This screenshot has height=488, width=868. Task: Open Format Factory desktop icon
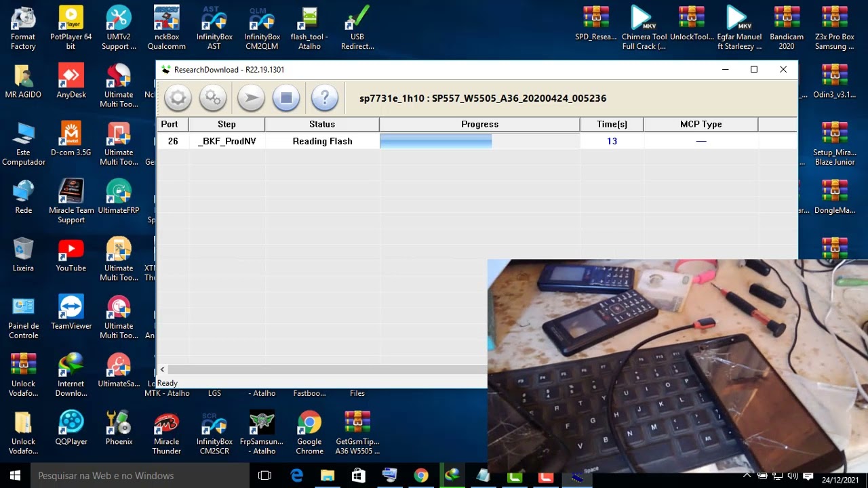pos(23,28)
